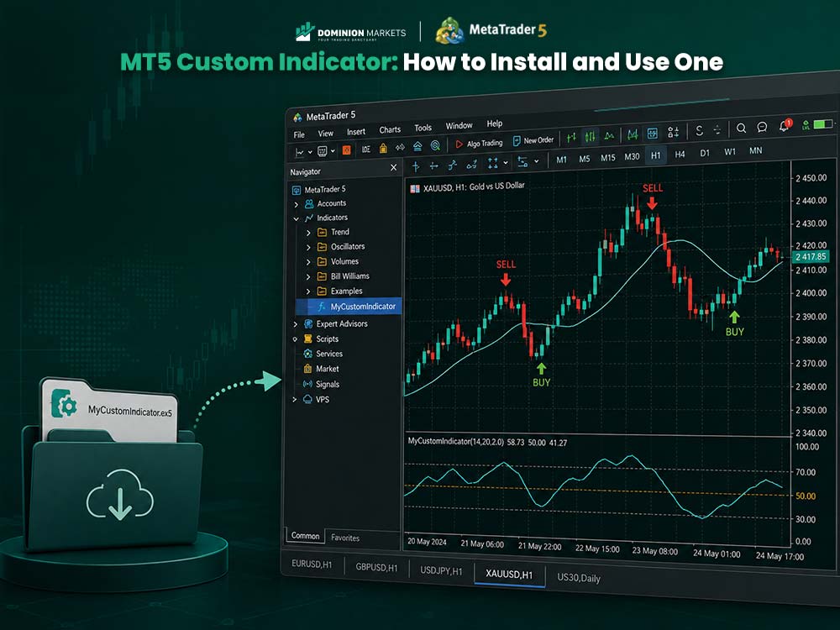Click the green connection level indicator
Viewport: 840px width, 630px height.
[x=806, y=125]
